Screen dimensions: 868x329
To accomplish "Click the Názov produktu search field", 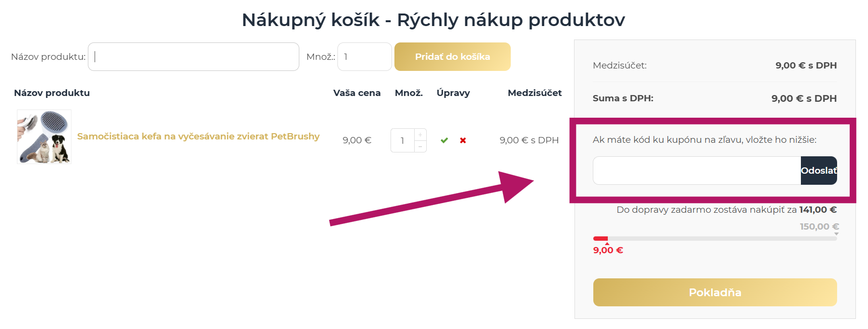I will [193, 56].
